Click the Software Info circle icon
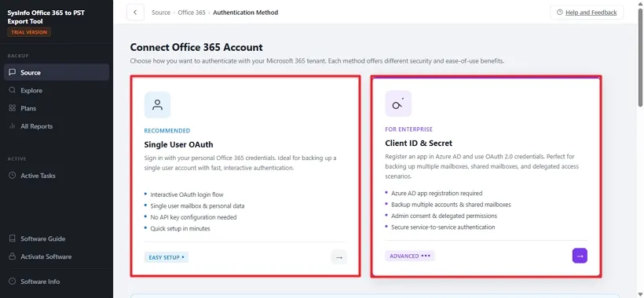The width and height of the screenshot is (644, 298). (x=13, y=282)
